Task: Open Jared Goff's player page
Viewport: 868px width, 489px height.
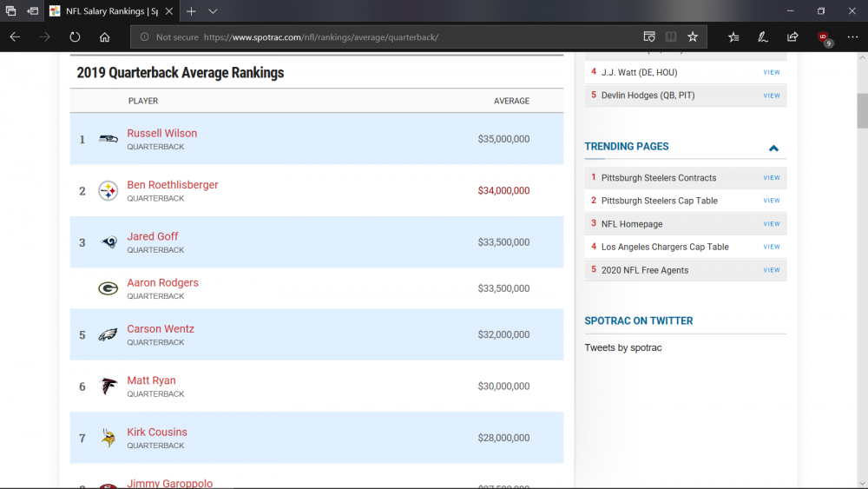Action: [152, 236]
